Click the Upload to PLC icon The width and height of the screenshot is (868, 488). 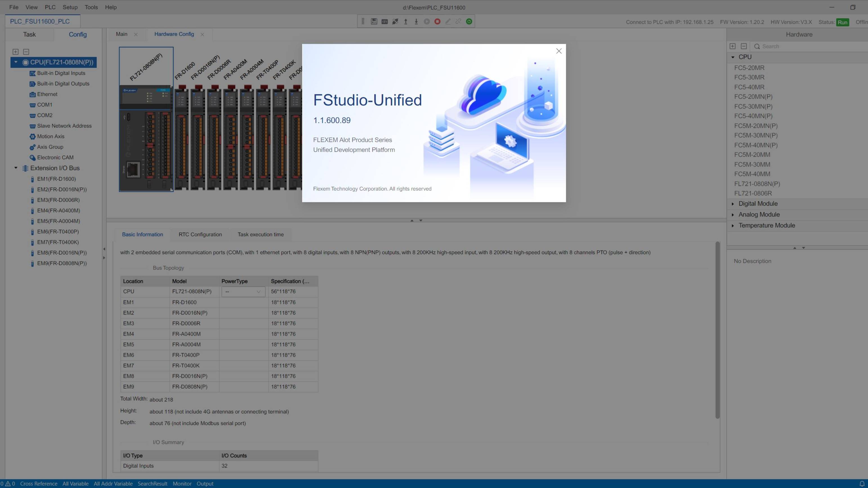[x=406, y=21]
